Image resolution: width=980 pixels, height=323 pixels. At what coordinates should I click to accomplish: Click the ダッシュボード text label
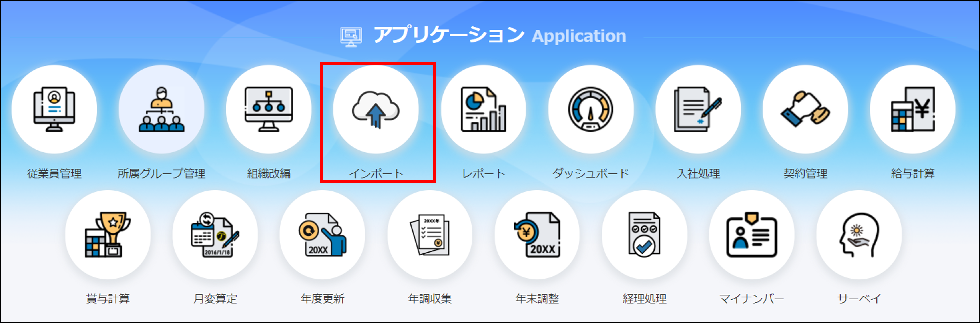590,173
